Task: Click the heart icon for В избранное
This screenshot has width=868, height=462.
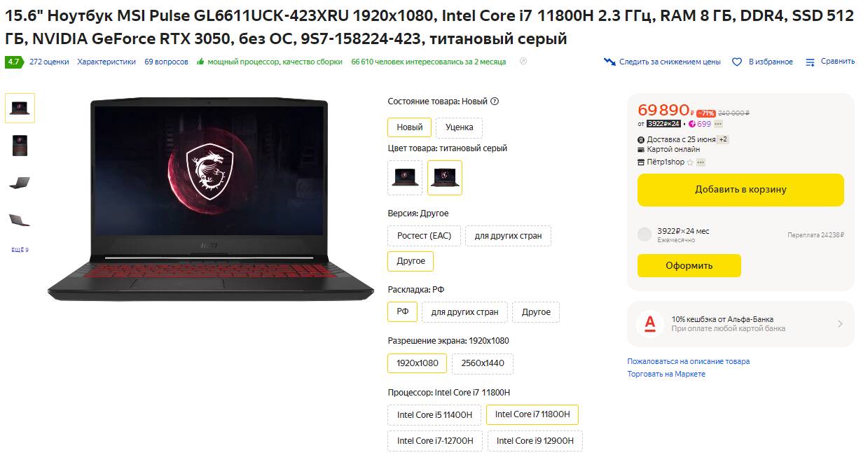Action: (x=737, y=62)
